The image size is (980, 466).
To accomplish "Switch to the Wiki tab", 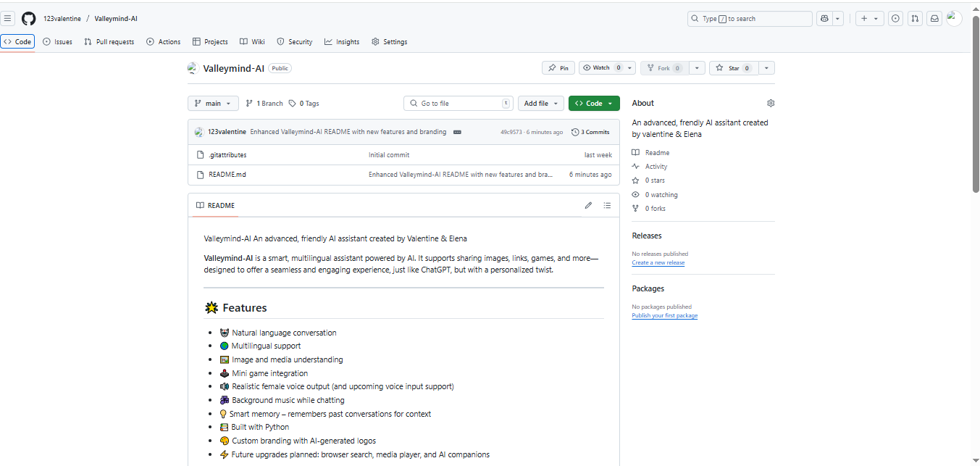I will 252,42.
